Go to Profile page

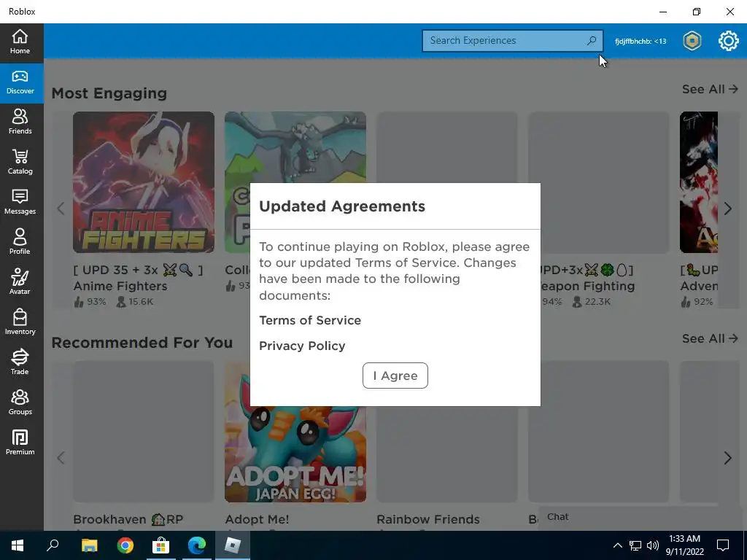click(20, 242)
